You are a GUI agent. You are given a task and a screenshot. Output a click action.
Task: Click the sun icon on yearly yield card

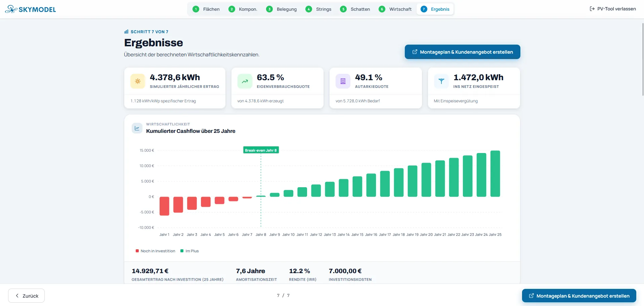137,81
